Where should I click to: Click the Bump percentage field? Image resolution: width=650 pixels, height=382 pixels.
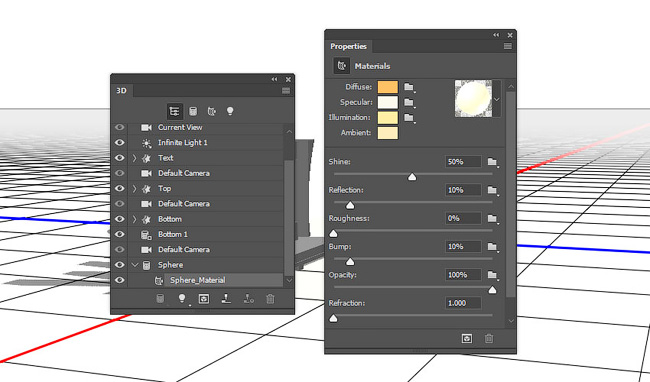coord(463,247)
